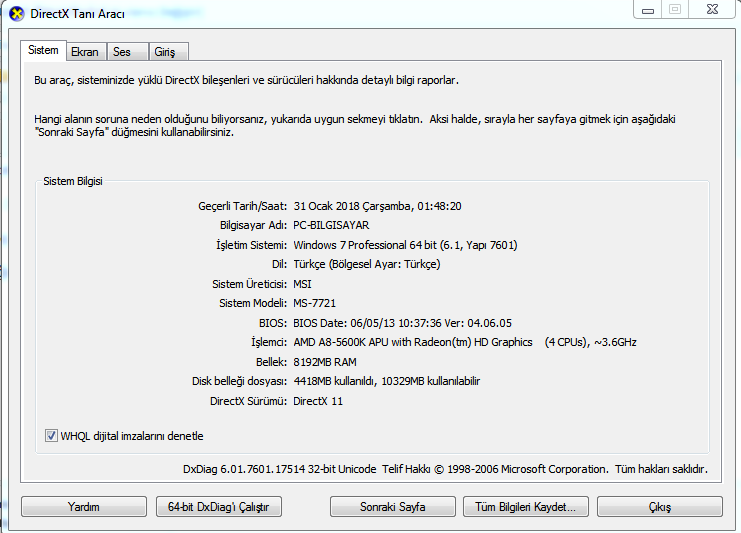Click the Sonraki Sayfa button
This screenshot has width=741, height=533.
[392, 507]
